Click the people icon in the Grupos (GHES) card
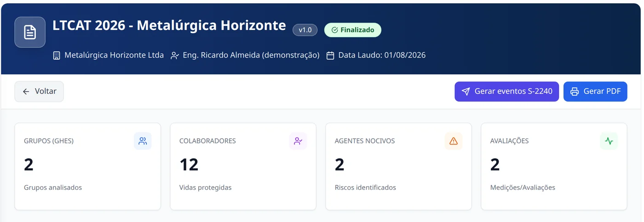Screen dimensions: 644x222 [143, 141]
